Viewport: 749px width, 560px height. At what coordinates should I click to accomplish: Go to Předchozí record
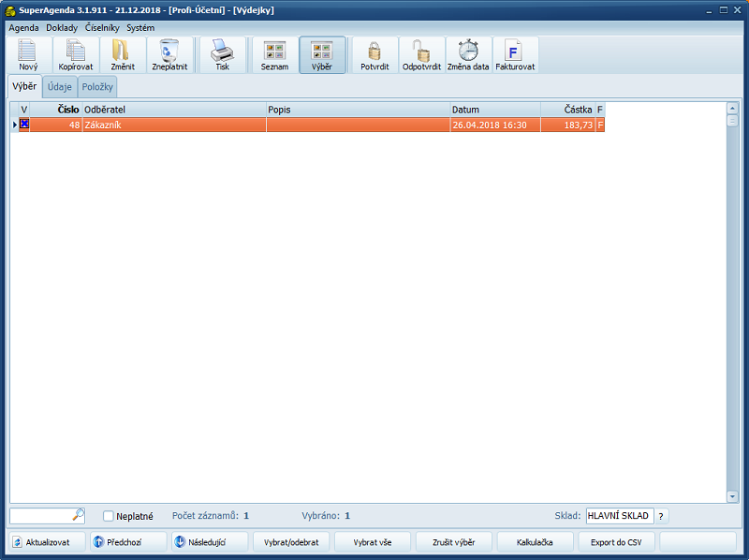127,542
